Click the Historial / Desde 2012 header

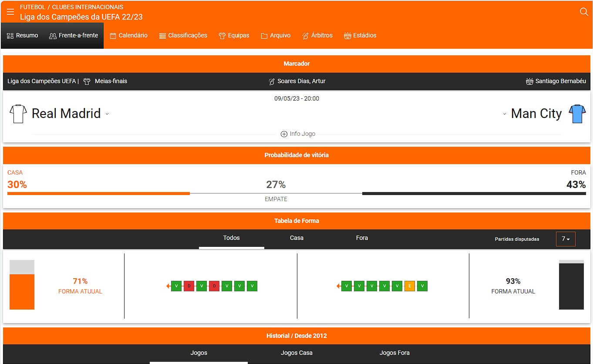tap(296, 336)
